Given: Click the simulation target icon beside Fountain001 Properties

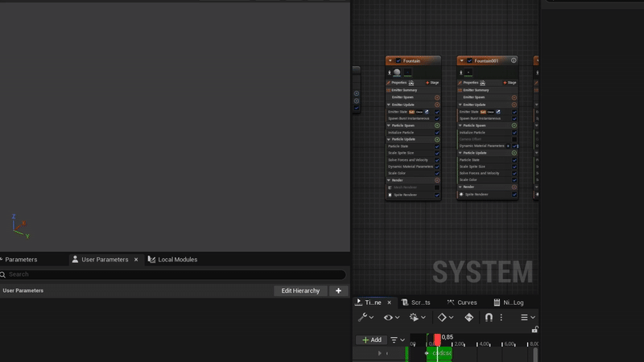Looking at the screenshot, I should (x=482, y=83).
